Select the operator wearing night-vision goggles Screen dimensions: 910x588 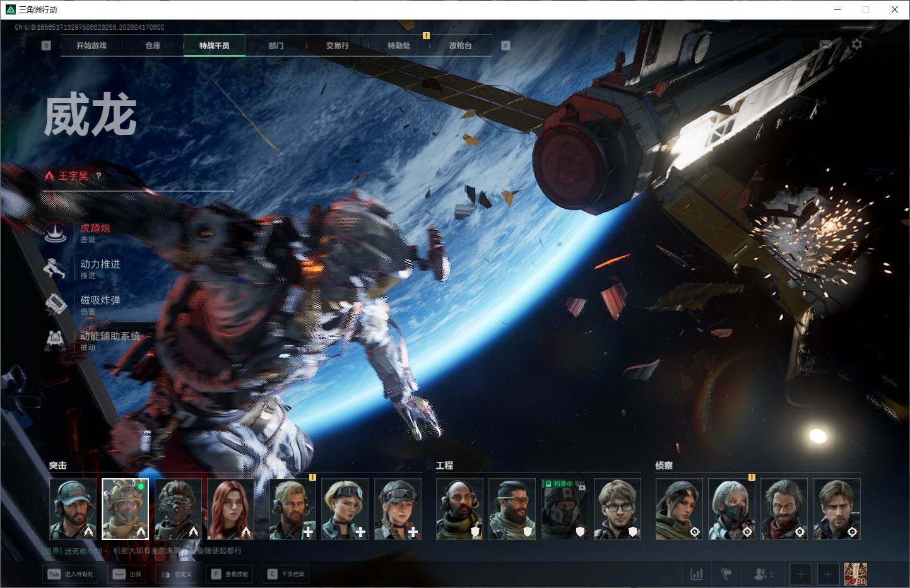[178, 509]
